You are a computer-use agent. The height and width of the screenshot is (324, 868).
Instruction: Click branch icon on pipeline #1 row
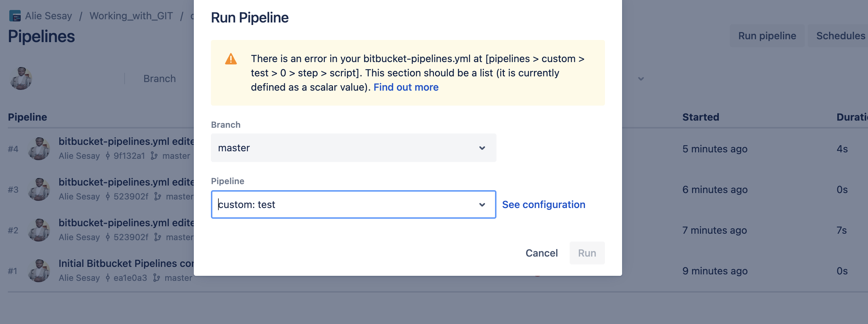click(156, 278)
